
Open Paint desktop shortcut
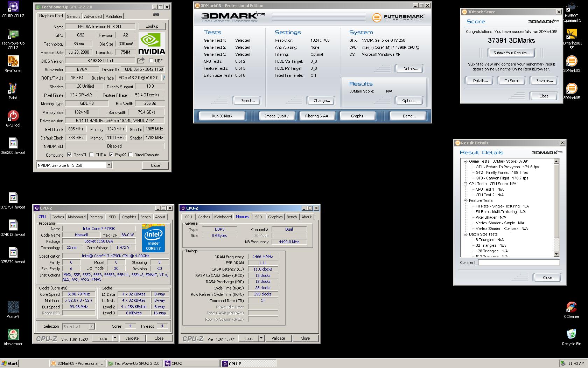[13, 91]
